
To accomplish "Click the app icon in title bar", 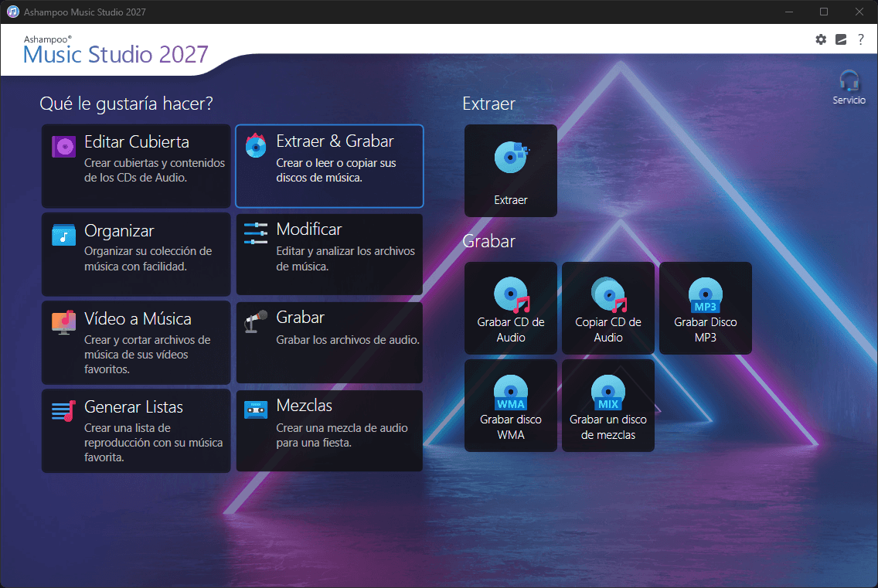I will click(x=12, y=12).
